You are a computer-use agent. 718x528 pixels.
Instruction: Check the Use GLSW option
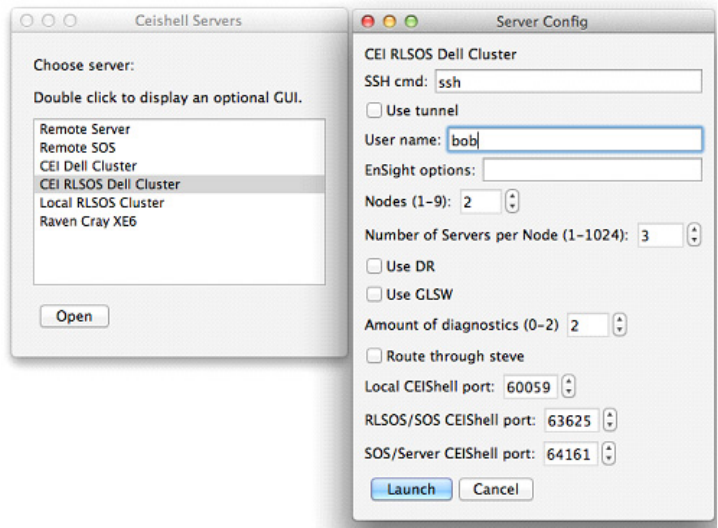tap(374, 294)
